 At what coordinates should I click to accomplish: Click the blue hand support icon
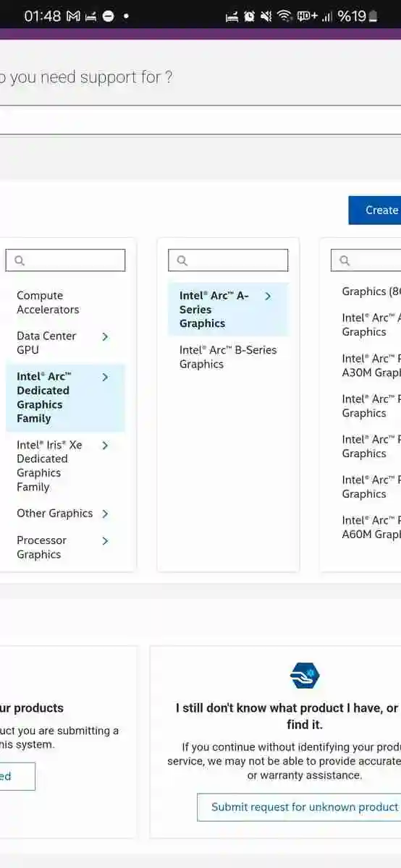point(305,676)
